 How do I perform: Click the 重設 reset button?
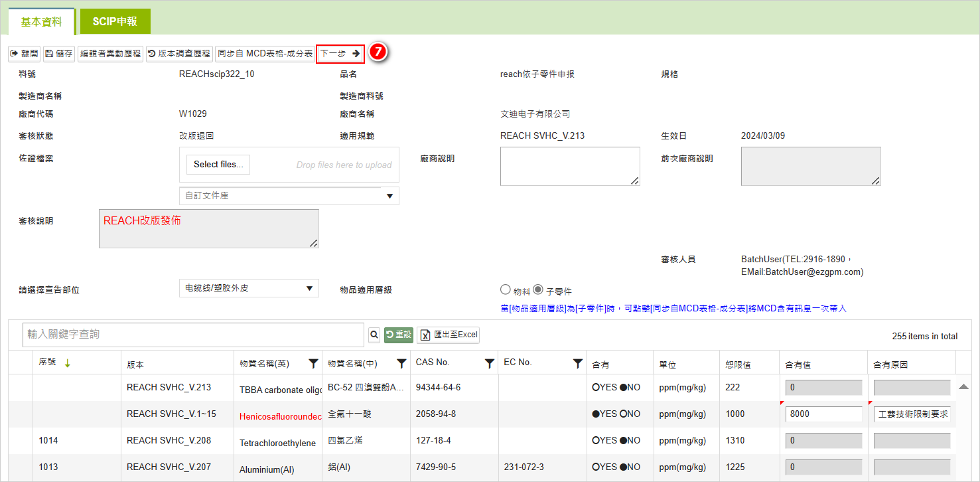click(x=399, y=335)
